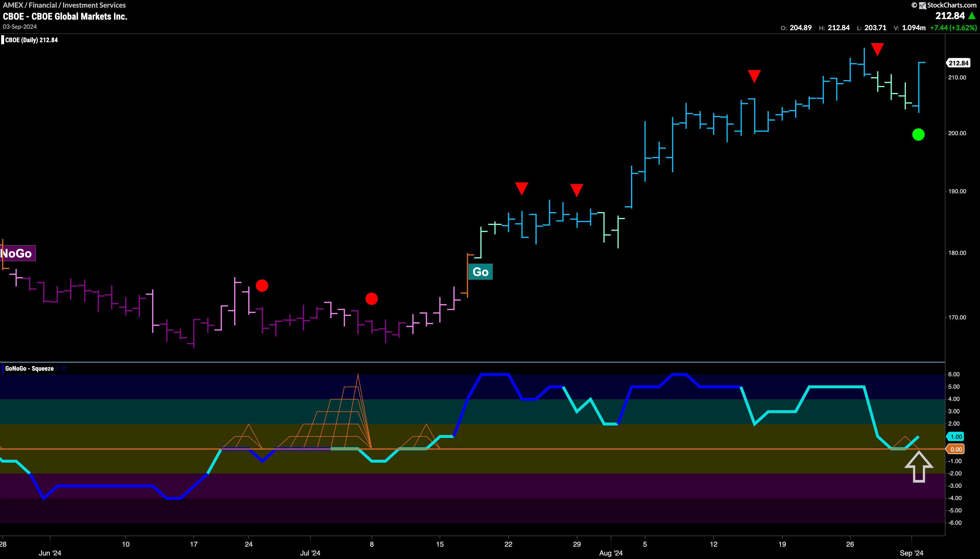Click the high value 212.84 in header

pyautogui.click(x=838, y=28)
